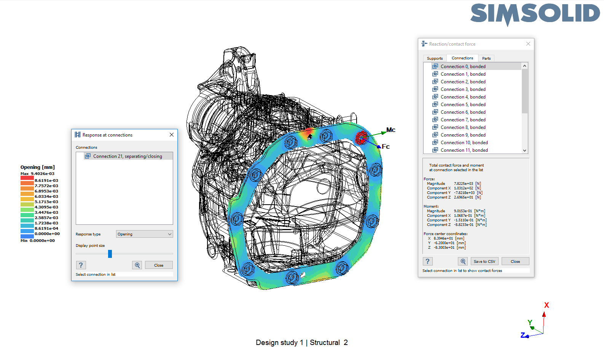This screenshot has width=604, height=364.
Task: Open the Connections tab
Action: [462, 58]
